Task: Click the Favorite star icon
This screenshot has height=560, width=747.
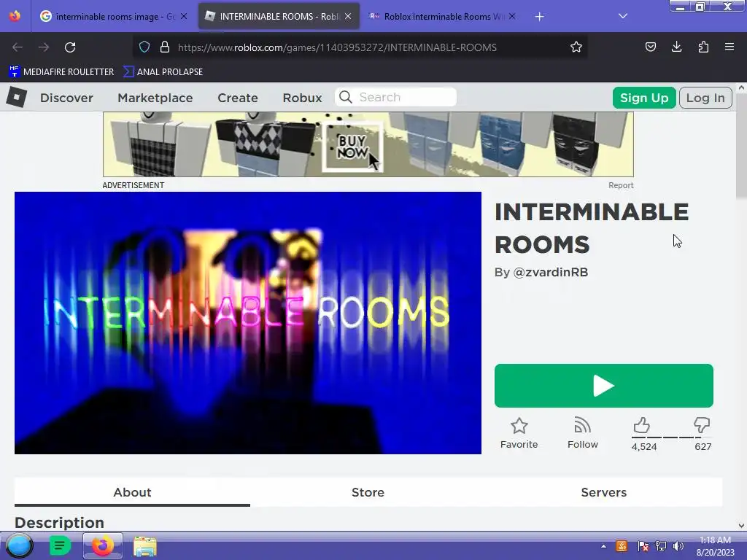Action: [x=519, y=426]
